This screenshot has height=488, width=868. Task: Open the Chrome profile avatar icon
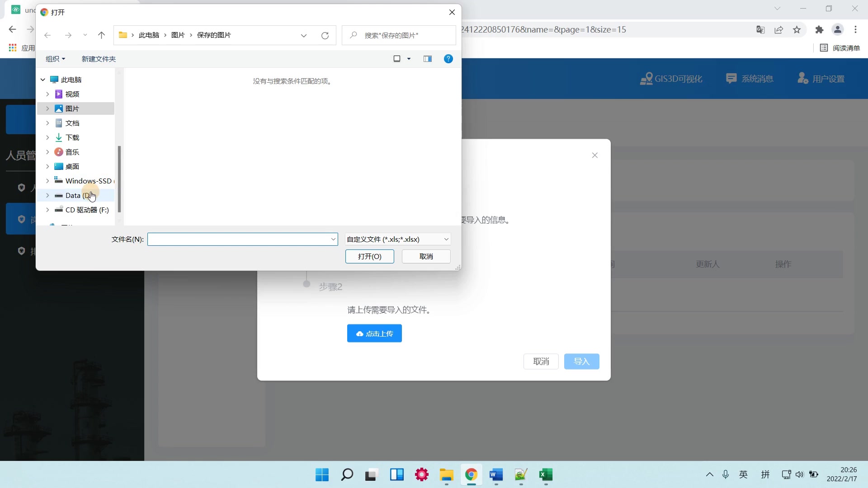click(838, 30)
